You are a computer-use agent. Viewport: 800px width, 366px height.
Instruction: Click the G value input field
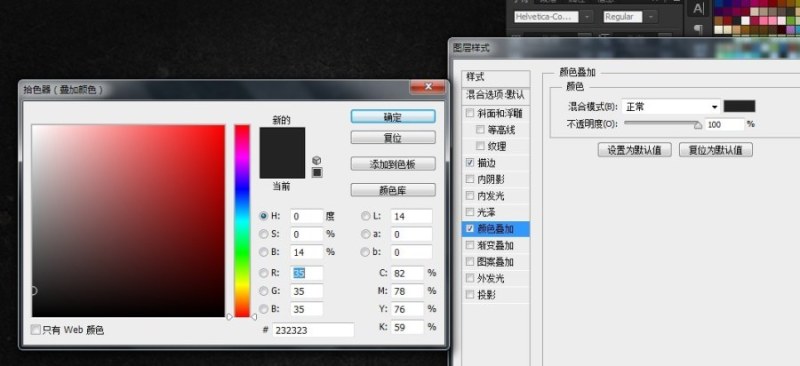(x=307, y=291)
